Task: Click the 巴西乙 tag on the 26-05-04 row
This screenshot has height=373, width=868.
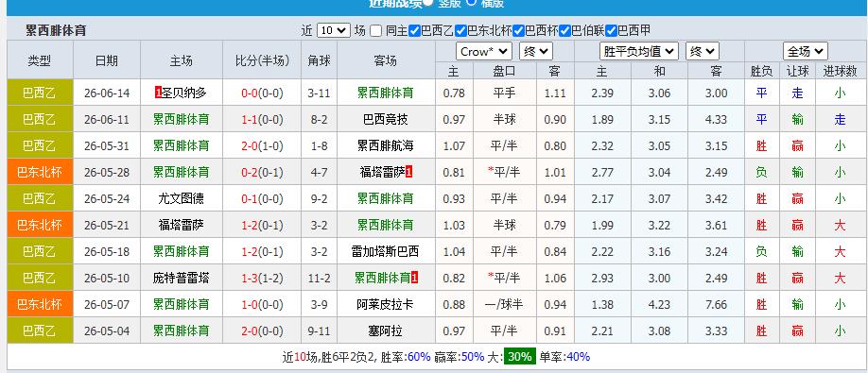Action: click(40, 331)
